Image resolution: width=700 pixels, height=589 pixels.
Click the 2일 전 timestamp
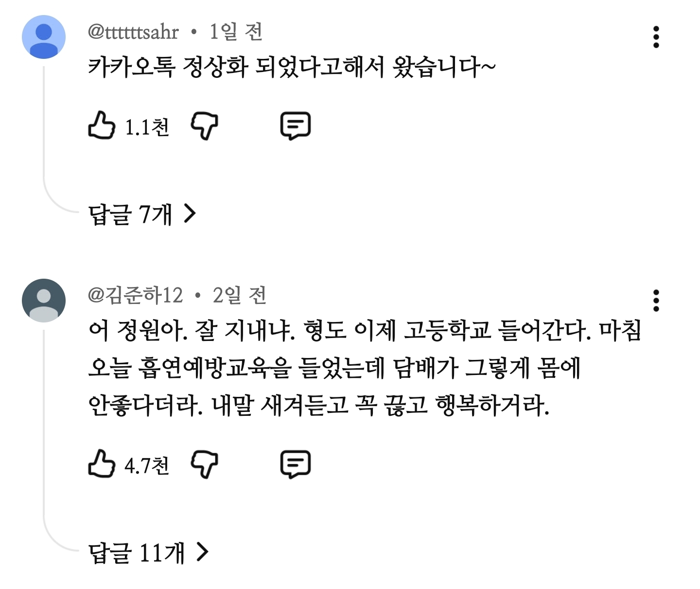click(x=239, y=295)
